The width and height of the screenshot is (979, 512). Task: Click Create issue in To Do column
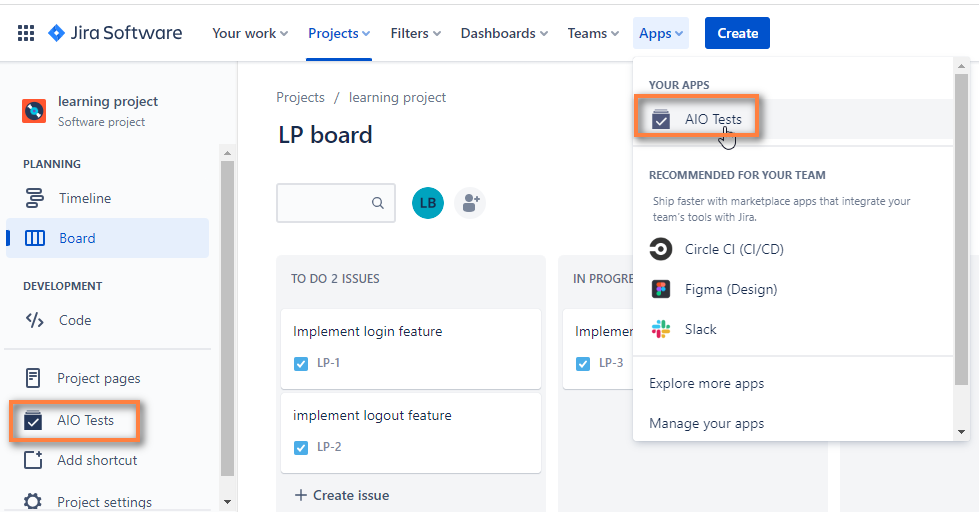coord(341,495)
